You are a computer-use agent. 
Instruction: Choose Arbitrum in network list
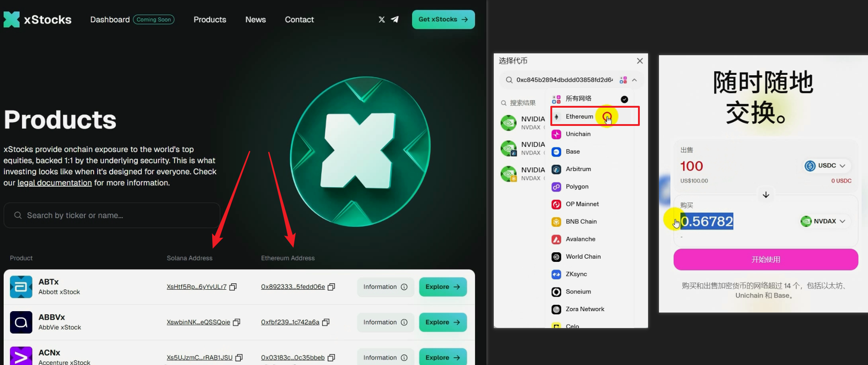pyautogui.click(x=591, y=169)
